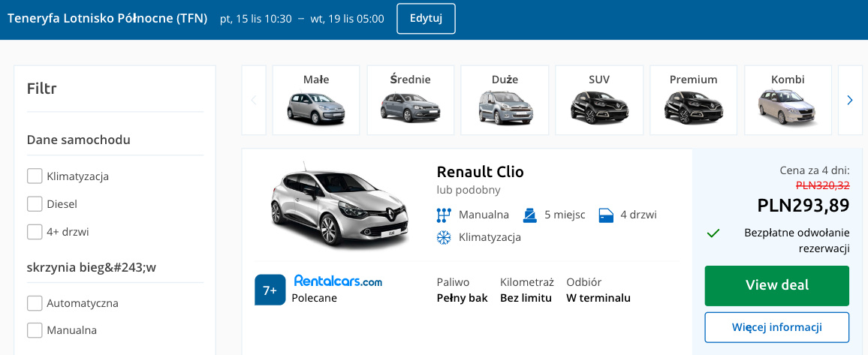Click the green free cancellation checkmark
Viewport: 868px width, 355px height.
tap(713, 233)
